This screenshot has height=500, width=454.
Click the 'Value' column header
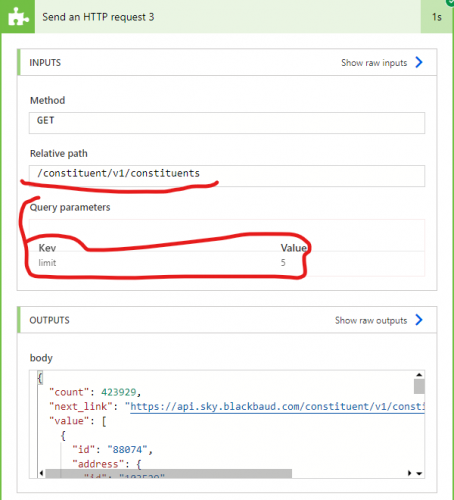pos(294,248)
